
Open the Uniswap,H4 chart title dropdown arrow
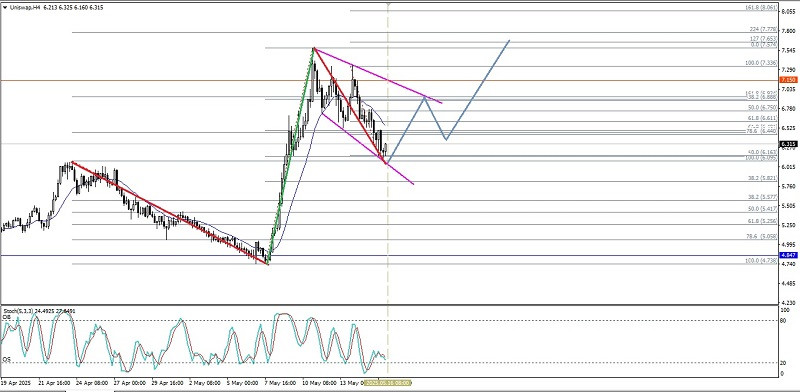point(5,8)
